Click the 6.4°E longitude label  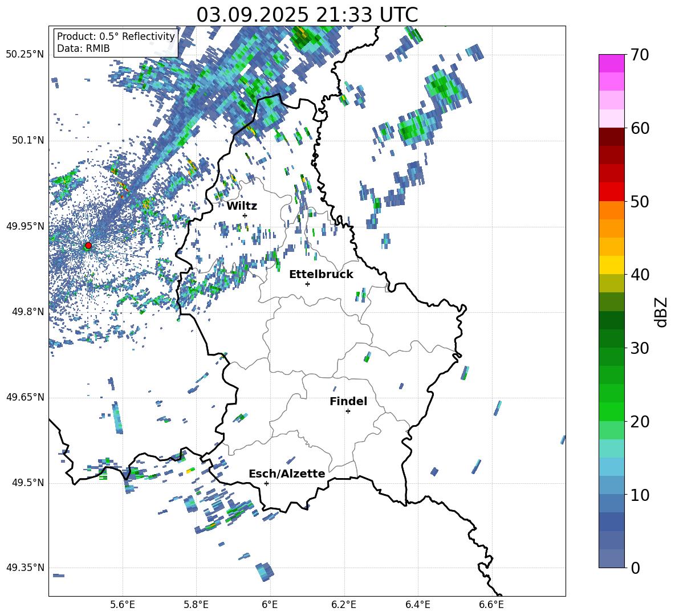417,605
